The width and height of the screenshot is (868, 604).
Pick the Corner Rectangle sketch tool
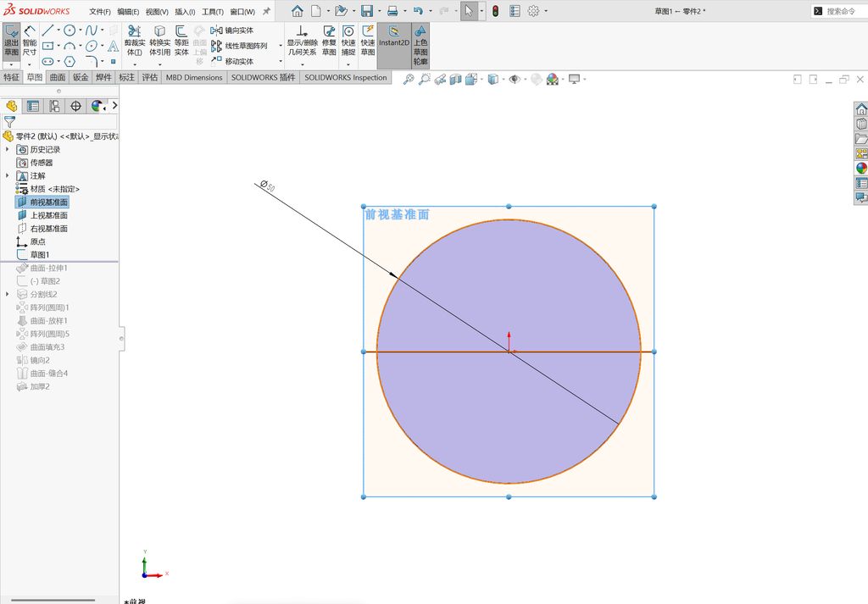[x=48, y=46]
